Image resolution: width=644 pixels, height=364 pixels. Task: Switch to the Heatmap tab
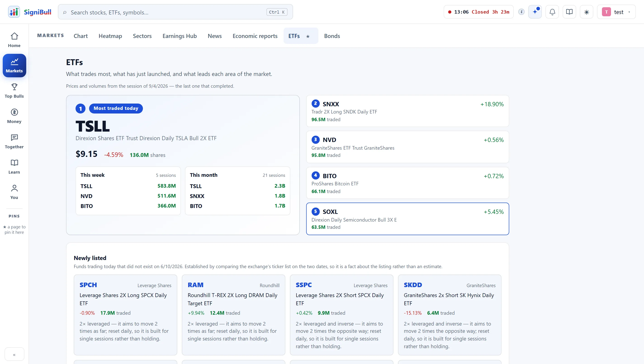[x=110, y=36]
